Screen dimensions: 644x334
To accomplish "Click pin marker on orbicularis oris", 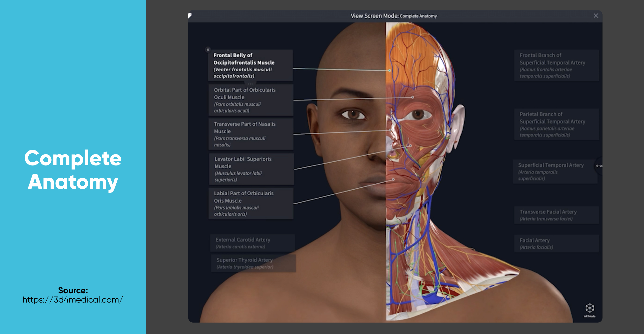I will click(x=393, y=179).
